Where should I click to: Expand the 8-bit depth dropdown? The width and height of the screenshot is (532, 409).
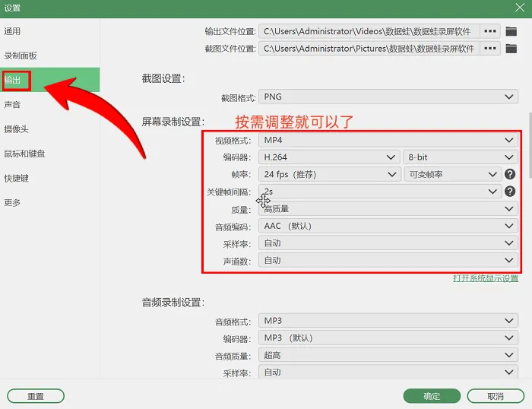461,157
